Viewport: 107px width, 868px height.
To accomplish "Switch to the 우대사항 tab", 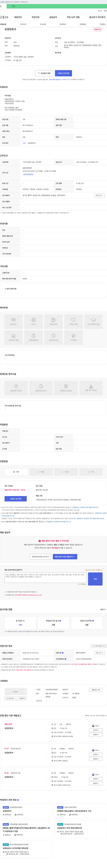I will pyautogui.click(x=43, y=24).
